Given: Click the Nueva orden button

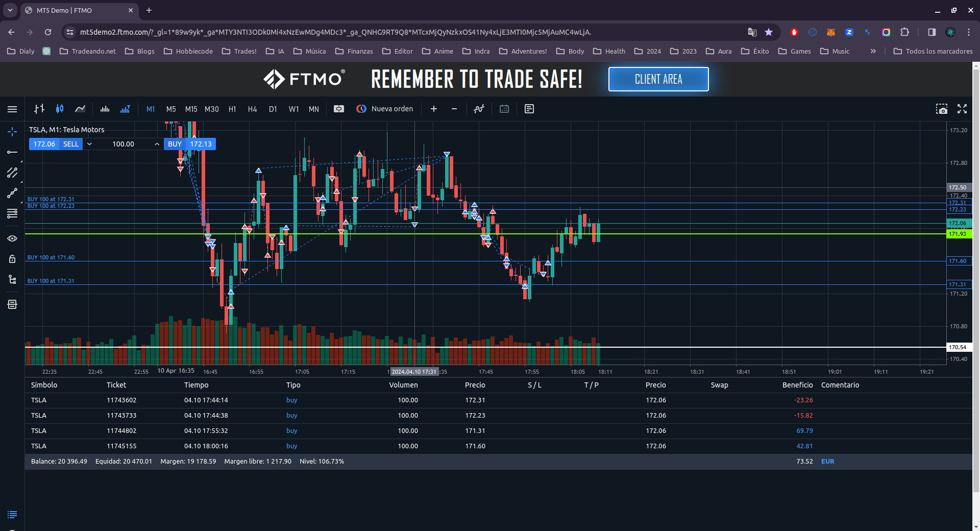Looking at the screenshot, I should click(x=385, y=109).
